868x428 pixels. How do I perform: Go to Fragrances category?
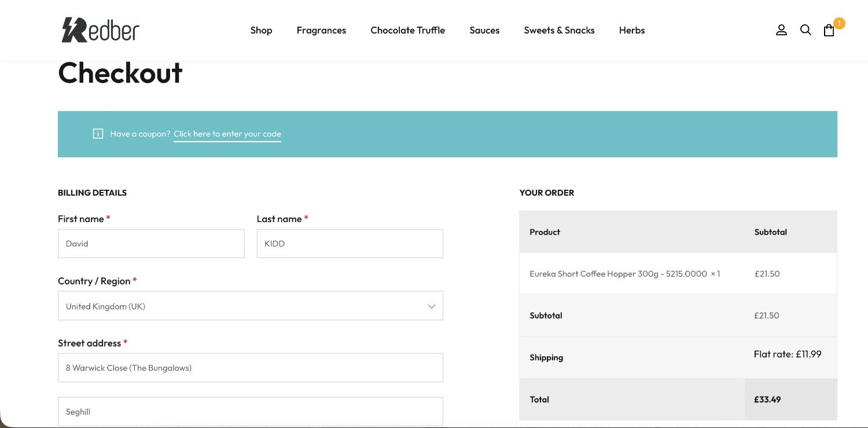pos(321,30)
